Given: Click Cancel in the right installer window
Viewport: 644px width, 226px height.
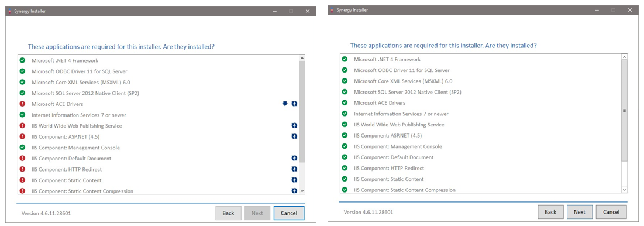Looking at the screenshot, I should click(611, 212).
